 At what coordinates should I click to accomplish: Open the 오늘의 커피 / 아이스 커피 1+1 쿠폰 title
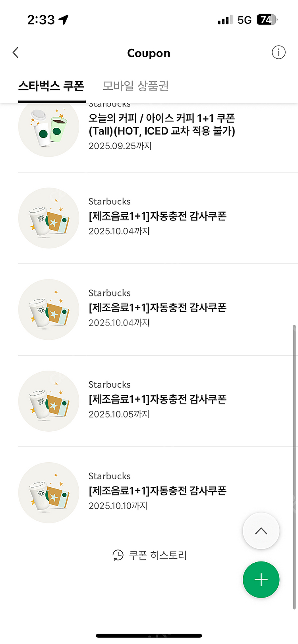(162, 124)
